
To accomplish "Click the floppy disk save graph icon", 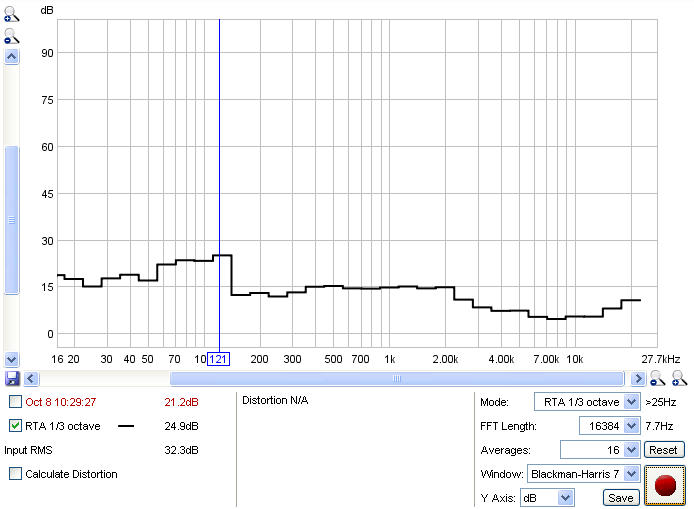I will (x=12, y=378).
